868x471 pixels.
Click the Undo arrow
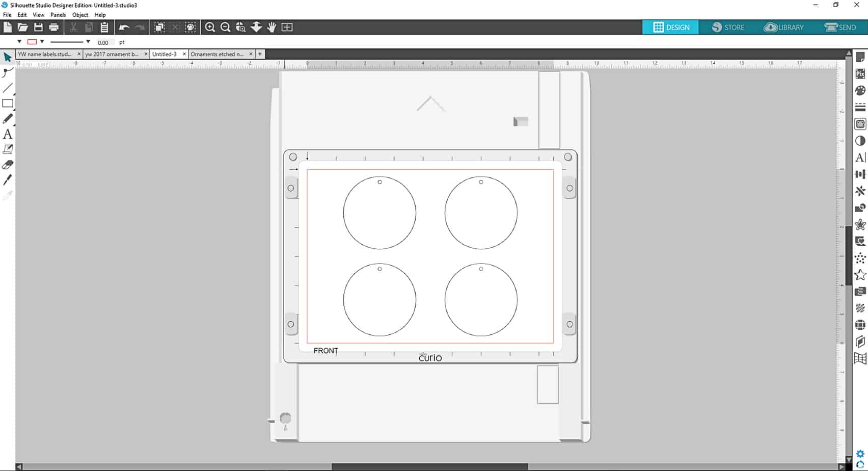(124, 28)
